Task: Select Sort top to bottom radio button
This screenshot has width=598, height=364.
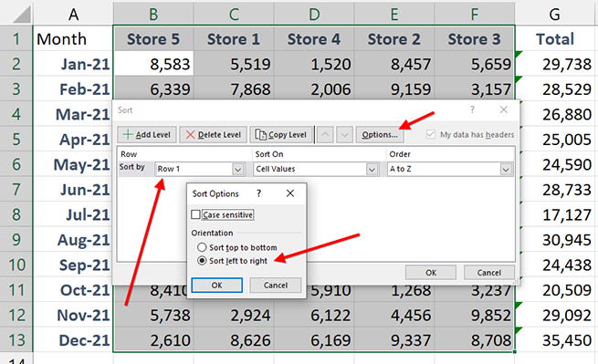Action: [x=202, y=247]
